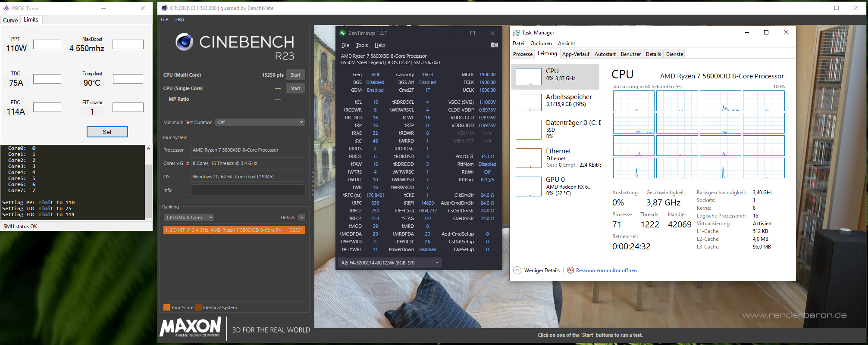Click PBO2 Tuner log scrollbar up arrow
This screenshot has height=345, width=868.
(148, 149)
